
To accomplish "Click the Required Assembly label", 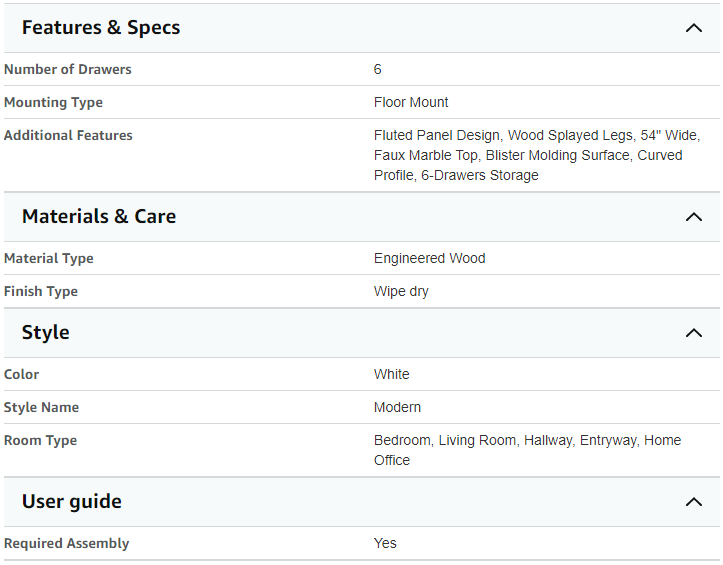I will (x=67, y=543).
